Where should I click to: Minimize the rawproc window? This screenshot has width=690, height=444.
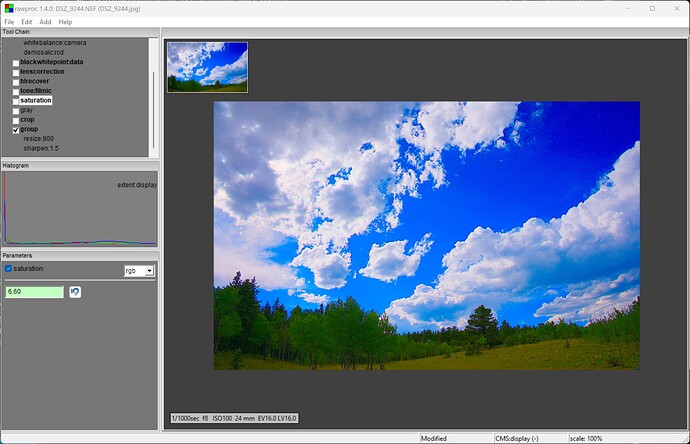[628, 8]
